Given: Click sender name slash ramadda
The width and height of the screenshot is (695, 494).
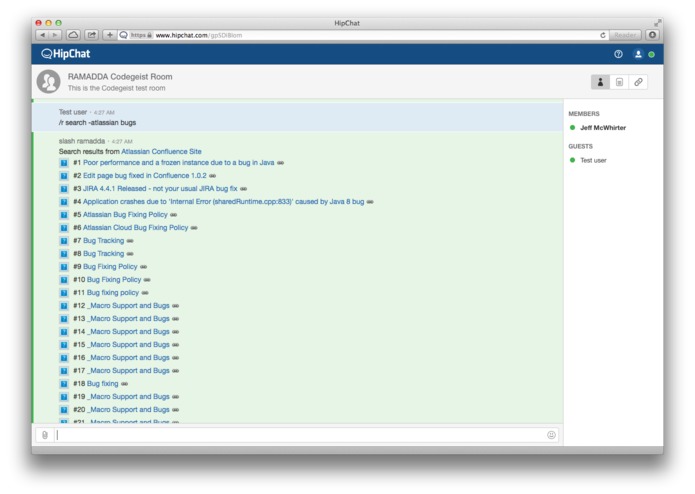Looking at the screenshot, I should [82, 141].
